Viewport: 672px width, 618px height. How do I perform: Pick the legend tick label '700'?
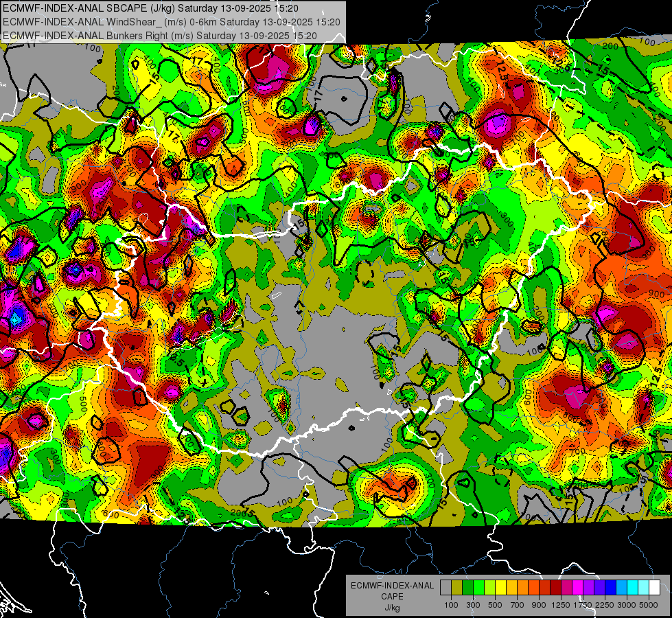coord(518,605)
